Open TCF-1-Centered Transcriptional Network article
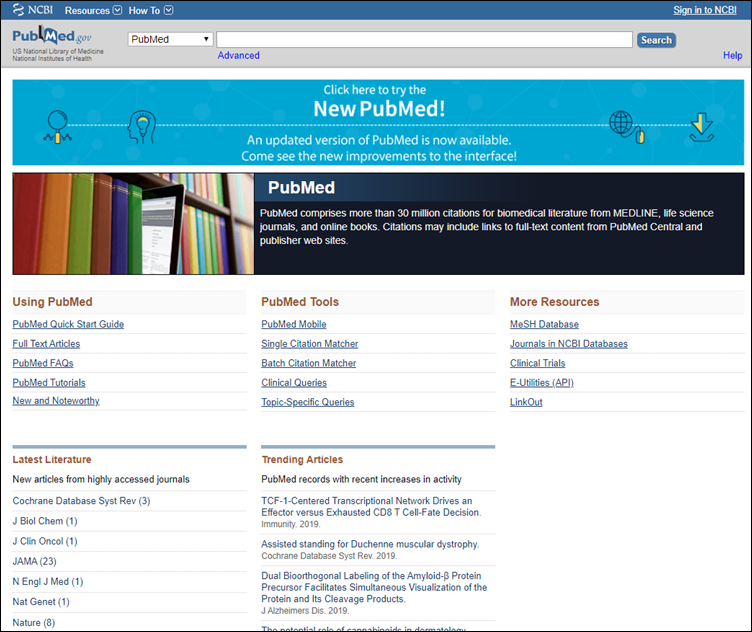The image size is (752, 632). (371, 506)
